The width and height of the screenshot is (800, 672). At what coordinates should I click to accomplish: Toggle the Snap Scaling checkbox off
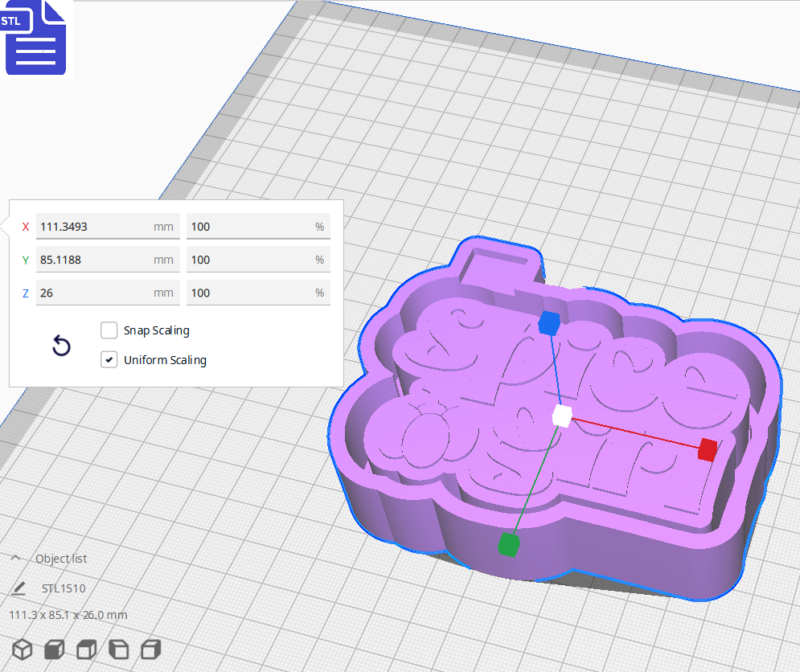click(x=109, y=330)
